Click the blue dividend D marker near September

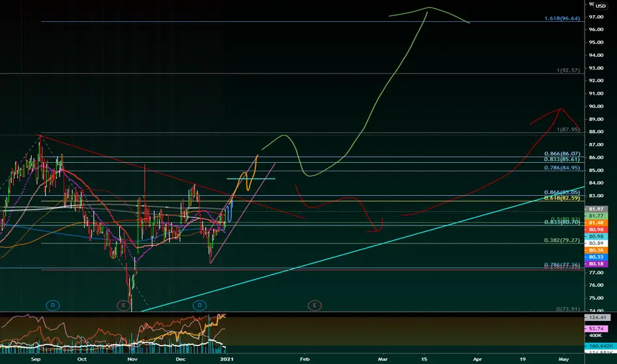tap(53, 305)
